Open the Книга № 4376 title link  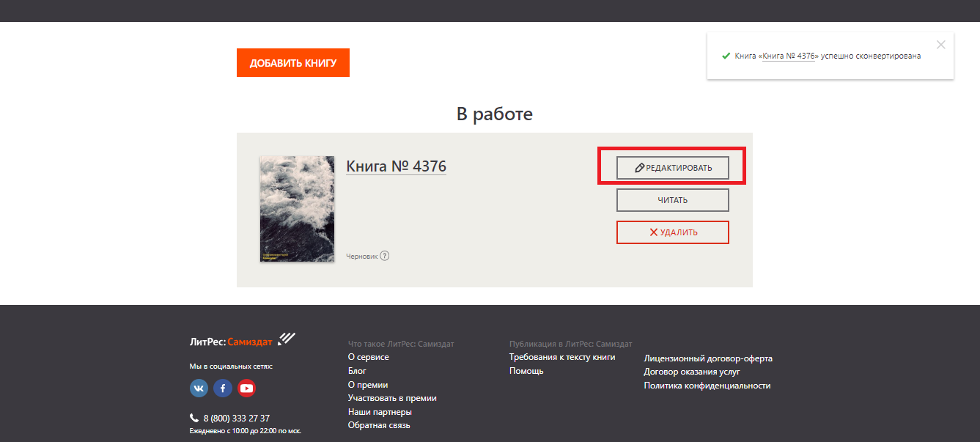point(396,166)
